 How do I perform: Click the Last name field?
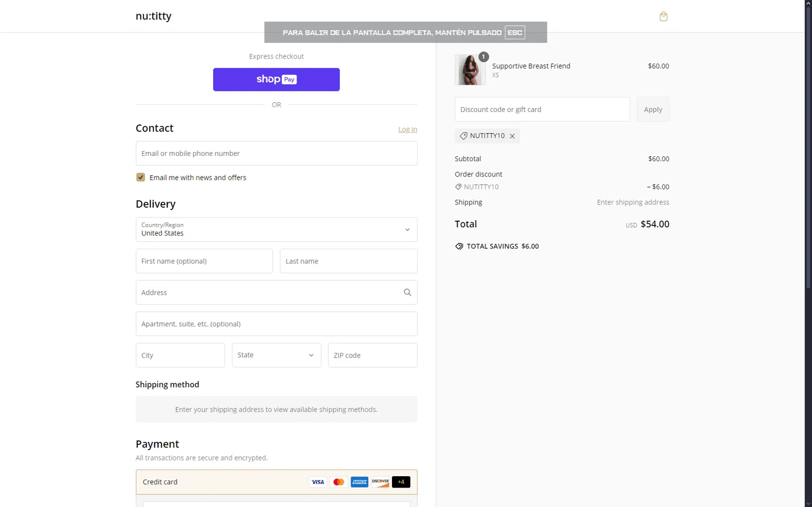click(348, 261)
